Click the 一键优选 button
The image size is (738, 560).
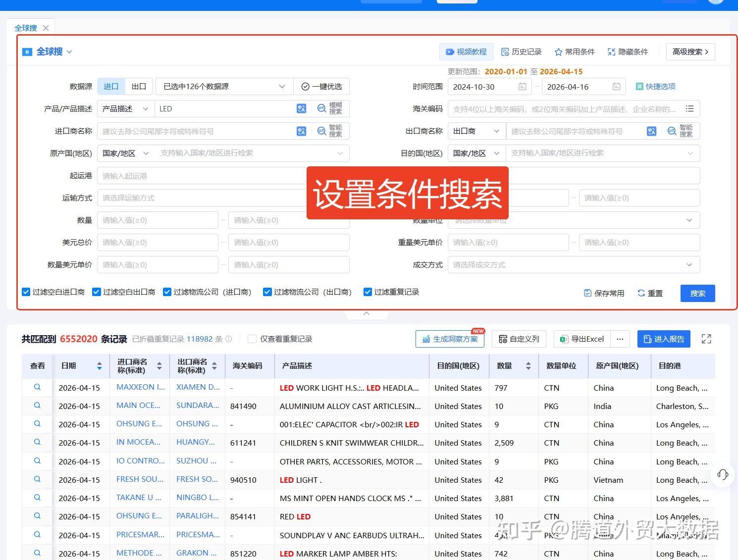[321, 87]
